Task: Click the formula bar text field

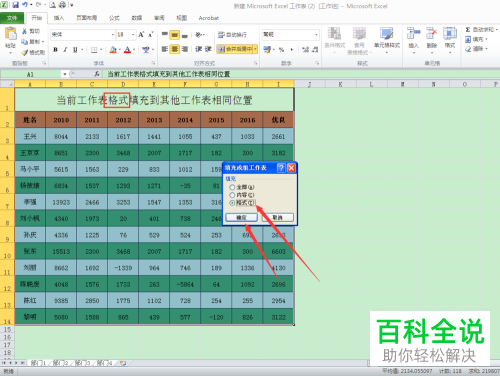Action: coord(302,74)
